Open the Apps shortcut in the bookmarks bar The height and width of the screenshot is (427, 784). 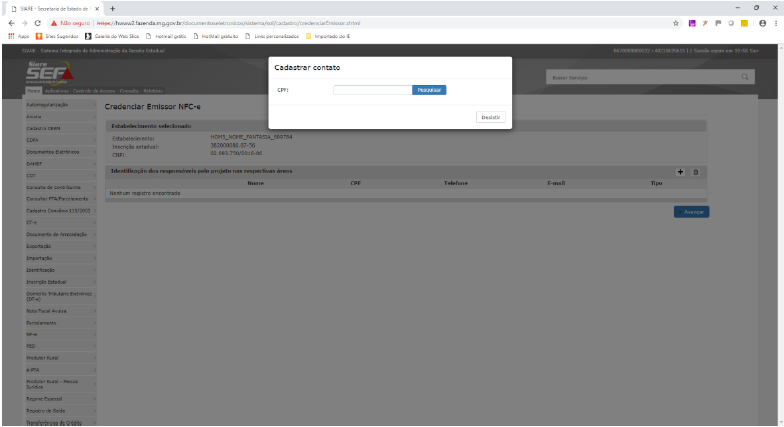(x=15, y=37)
